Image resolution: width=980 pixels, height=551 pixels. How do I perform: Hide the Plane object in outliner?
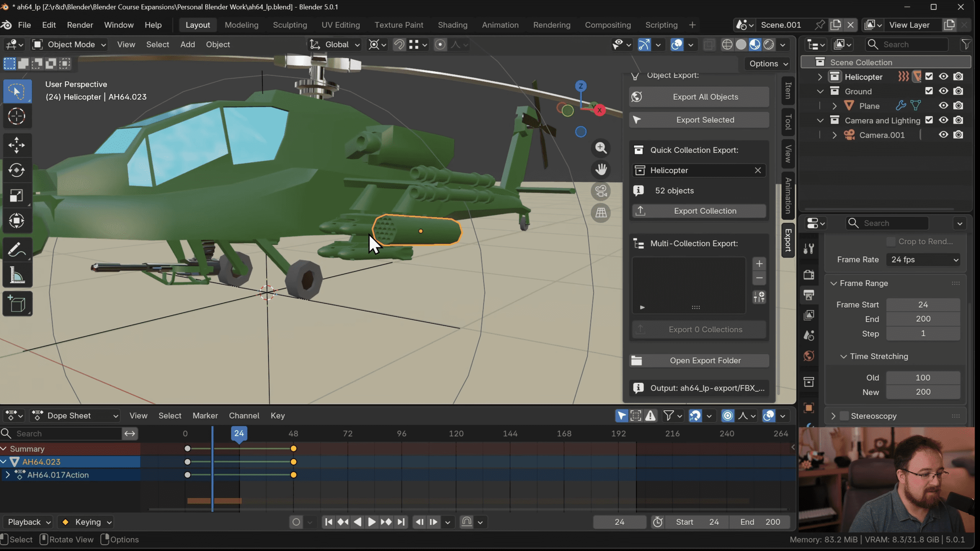click(x=943, y=106)
